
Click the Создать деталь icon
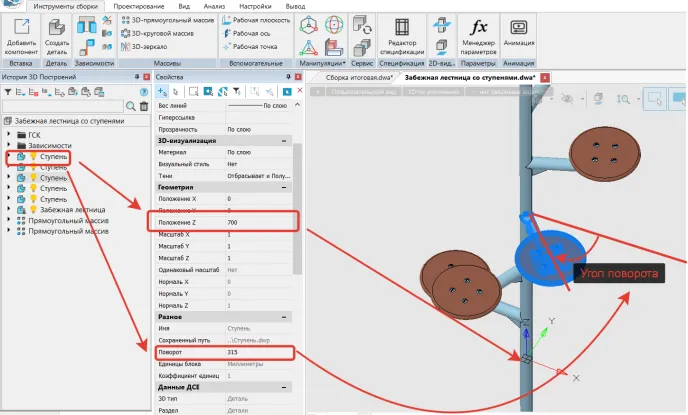[57, 27]
